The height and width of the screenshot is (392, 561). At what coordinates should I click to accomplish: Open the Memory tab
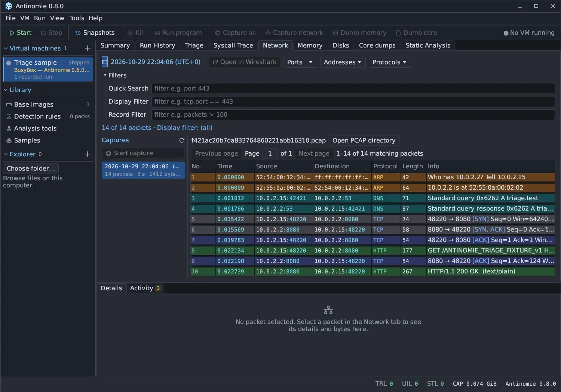pos(310,45)
